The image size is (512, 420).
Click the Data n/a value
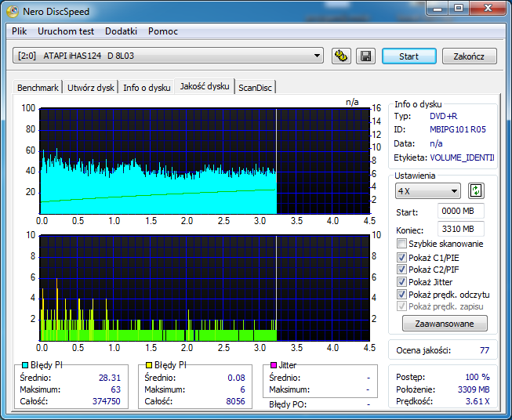pyautogui.click(x=436, y=143)
